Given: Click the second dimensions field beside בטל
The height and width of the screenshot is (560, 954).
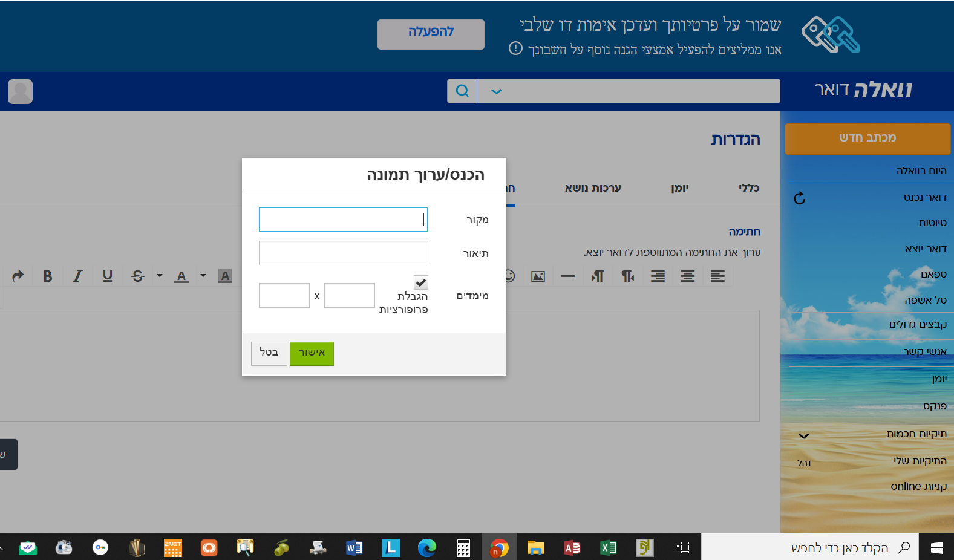Looking at the screenshot, I should click(x=284, y=296).
